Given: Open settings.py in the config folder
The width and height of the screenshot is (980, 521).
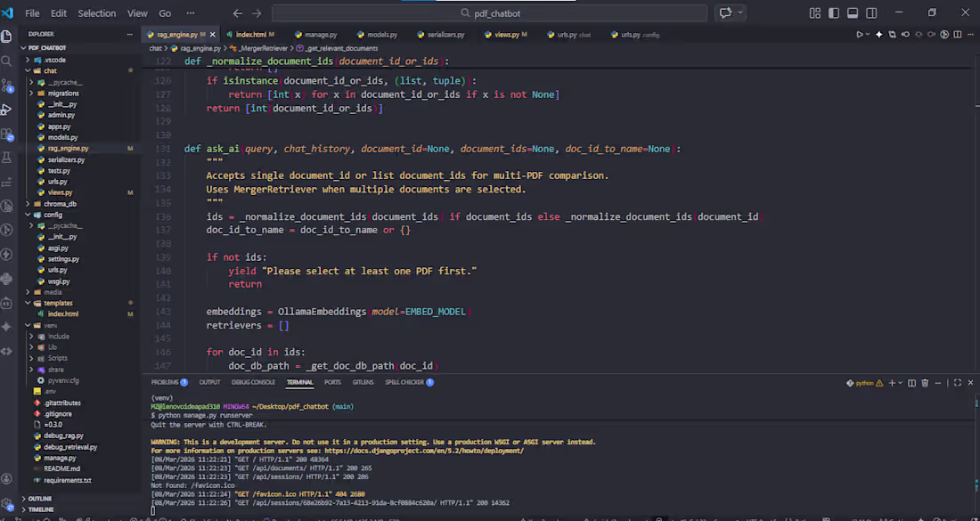Looking at the screenshot, I should pyautogui.click(x=64, y=259).
